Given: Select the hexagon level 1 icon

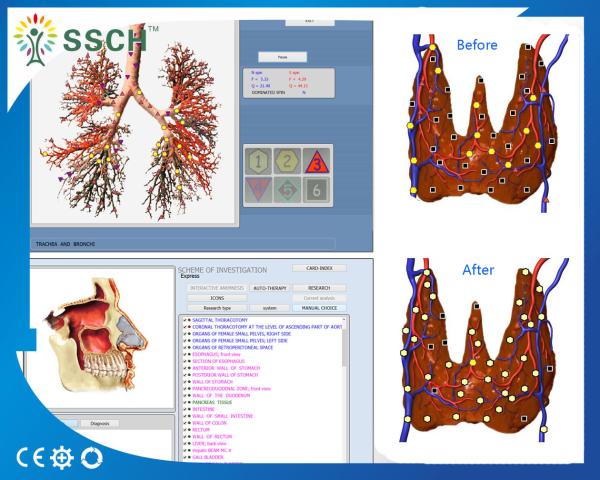Looking at the screenshot, I should [259, 161].
